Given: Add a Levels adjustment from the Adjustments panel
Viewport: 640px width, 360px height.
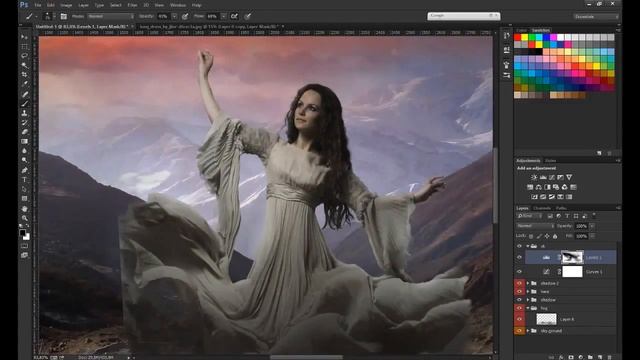Looking at the screenshot, I should click(543, 177).
